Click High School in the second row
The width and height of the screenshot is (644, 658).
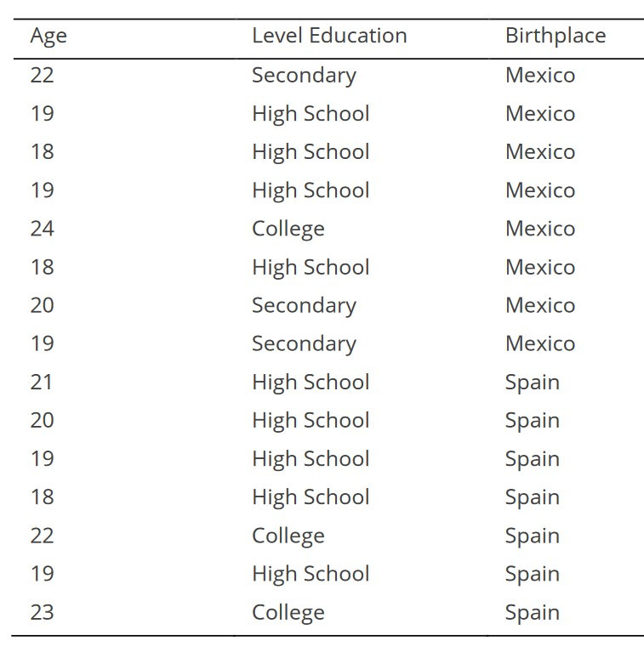(x=310, y=113)
